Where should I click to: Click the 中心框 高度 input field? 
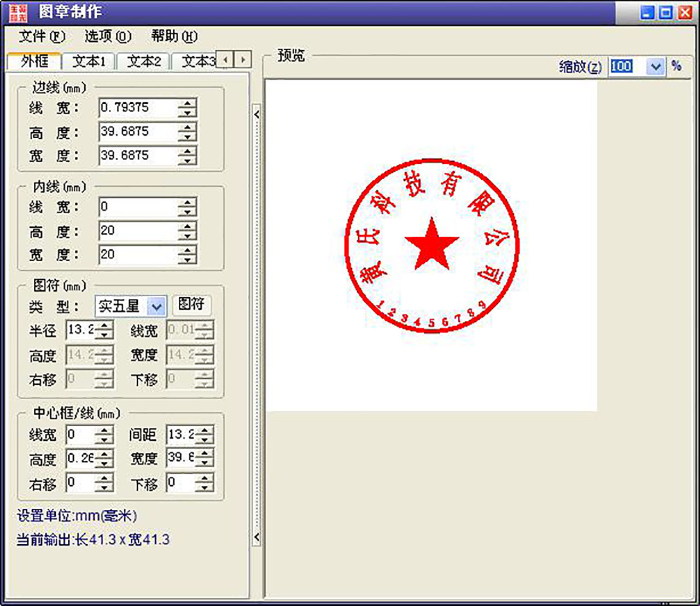coord(80,458)
